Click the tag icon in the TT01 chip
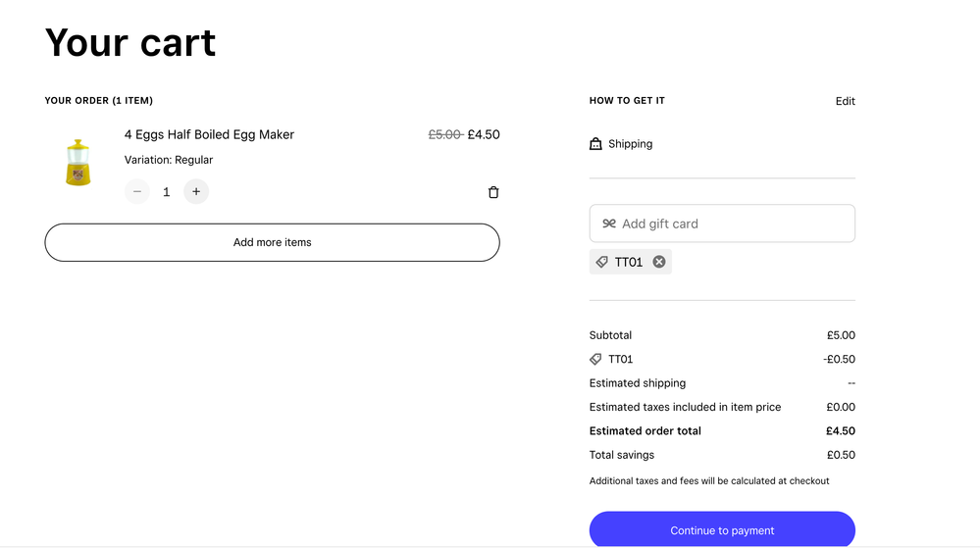Image resolution: width=980 pixels, height=548 pixels. click(x=602, y=262)
